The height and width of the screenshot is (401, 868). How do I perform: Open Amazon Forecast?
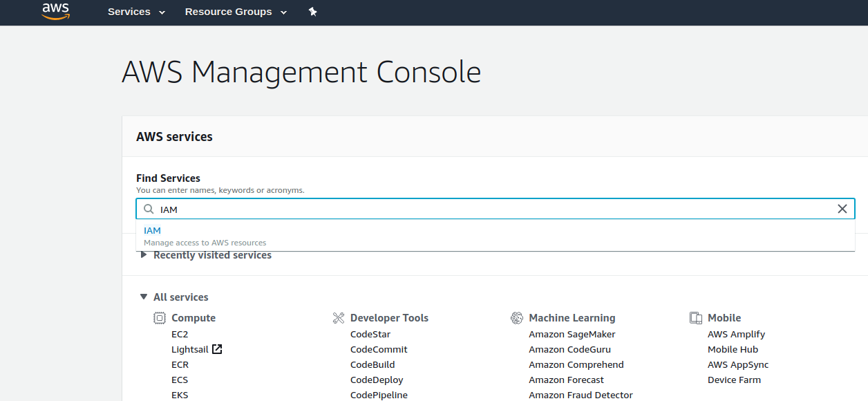click(x=567, y=380)
